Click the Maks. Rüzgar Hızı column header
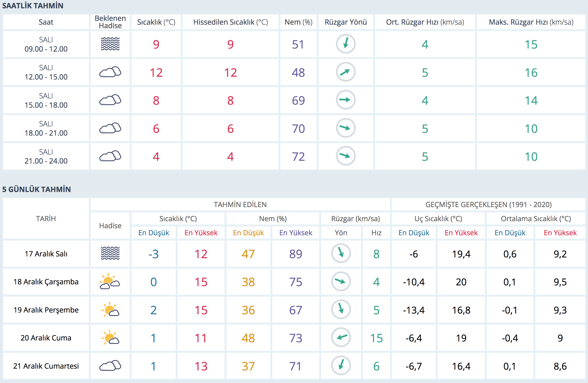The image size is (588, 383). 531,22
